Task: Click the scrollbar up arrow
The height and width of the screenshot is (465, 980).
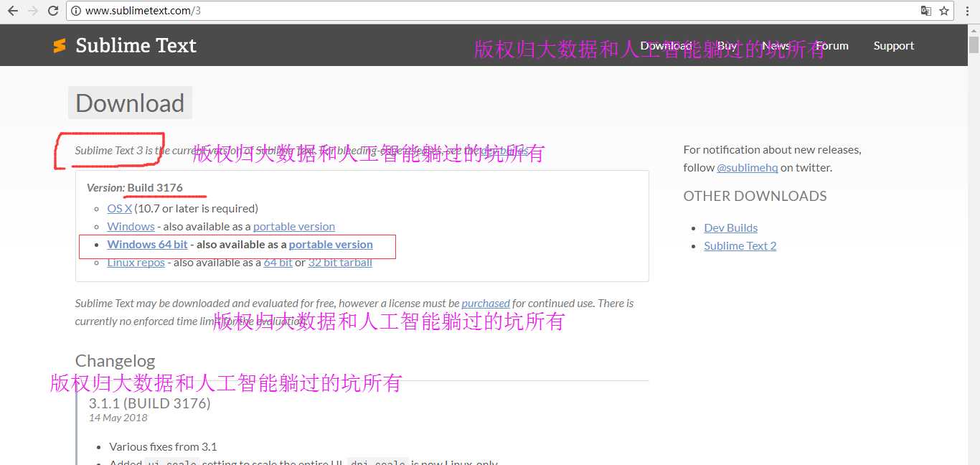Action: [973, 30]
